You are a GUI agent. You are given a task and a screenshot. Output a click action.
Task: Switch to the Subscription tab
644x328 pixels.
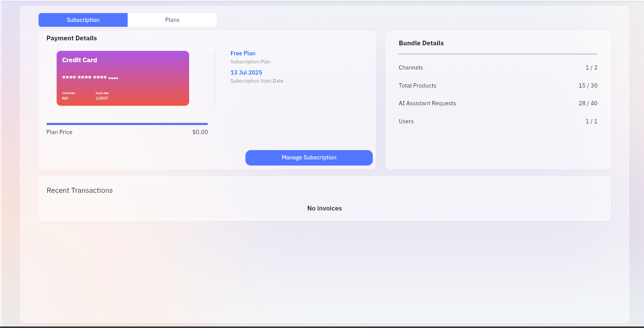83,20
